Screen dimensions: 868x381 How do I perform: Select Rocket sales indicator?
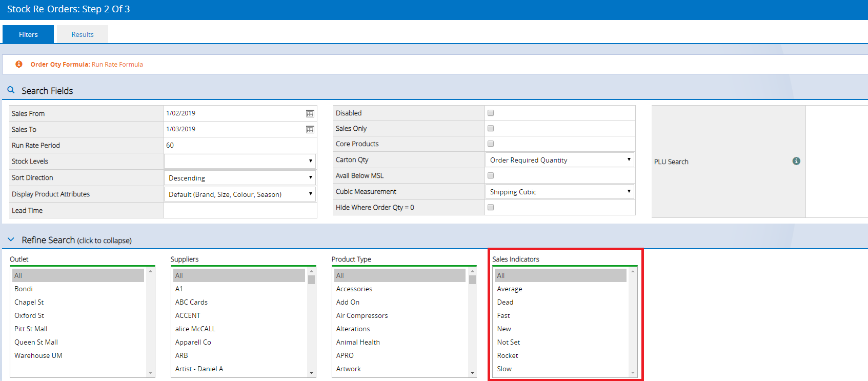pyautogui.click(x=561, y=355)
